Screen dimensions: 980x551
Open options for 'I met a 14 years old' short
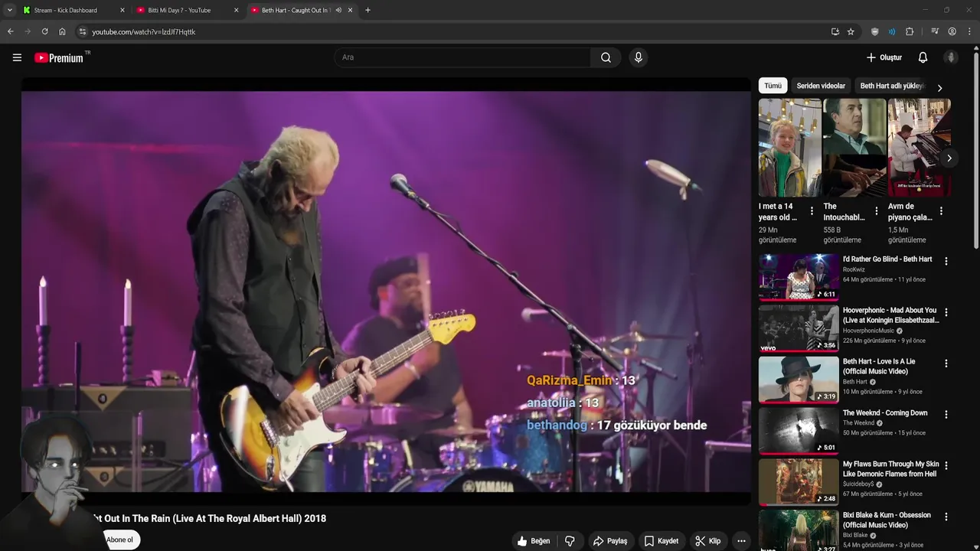(x=812, y=211)
